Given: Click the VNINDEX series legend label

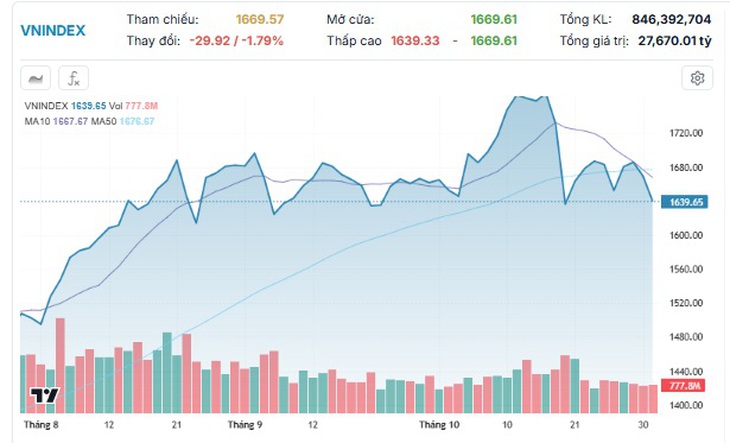Looking at the screenshot, I should click(46, 106).
